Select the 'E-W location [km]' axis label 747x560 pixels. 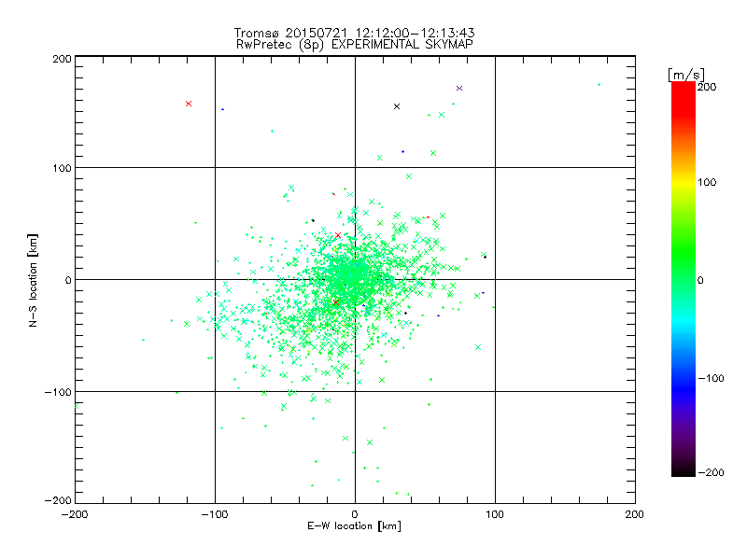coord(354,526)
